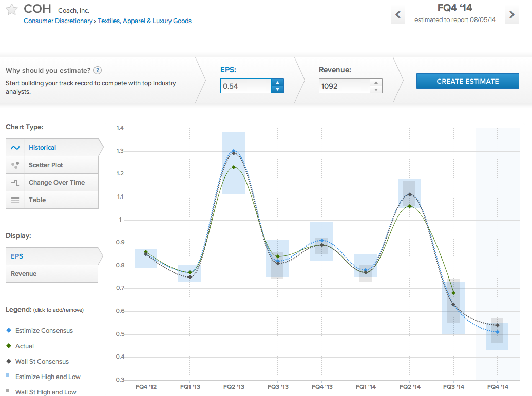
Task: Select the Historical chart type
Action: pyautogui.click(x=54, y=148)
